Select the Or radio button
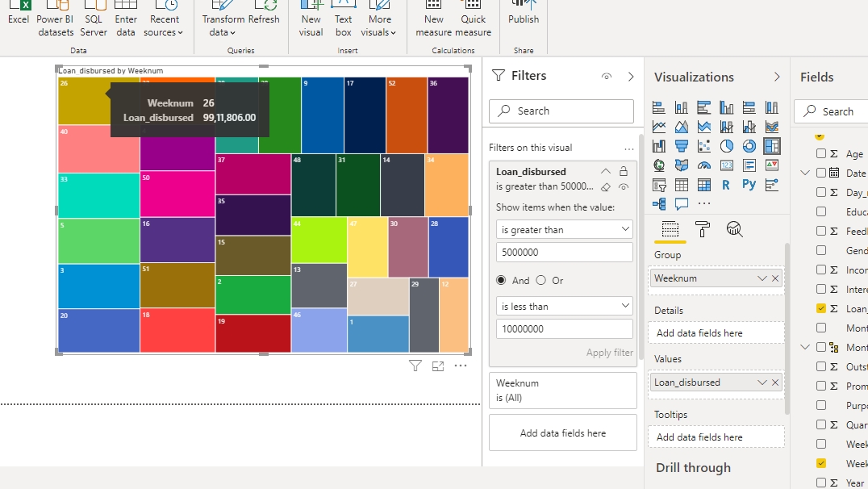Image resolution: width=868 pixels, height=489 pixels. (540, 280)
